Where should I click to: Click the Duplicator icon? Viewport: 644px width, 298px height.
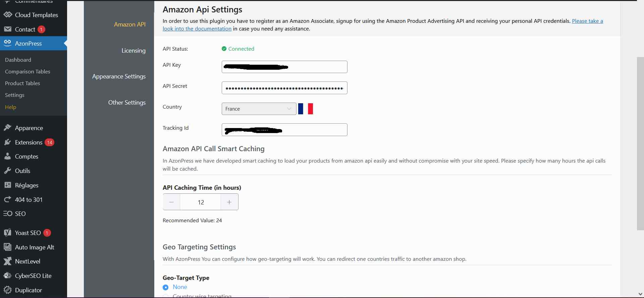coord(8,290)
